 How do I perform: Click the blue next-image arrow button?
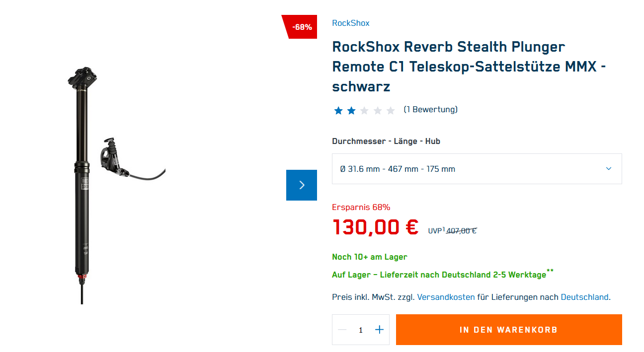point(301,185)
